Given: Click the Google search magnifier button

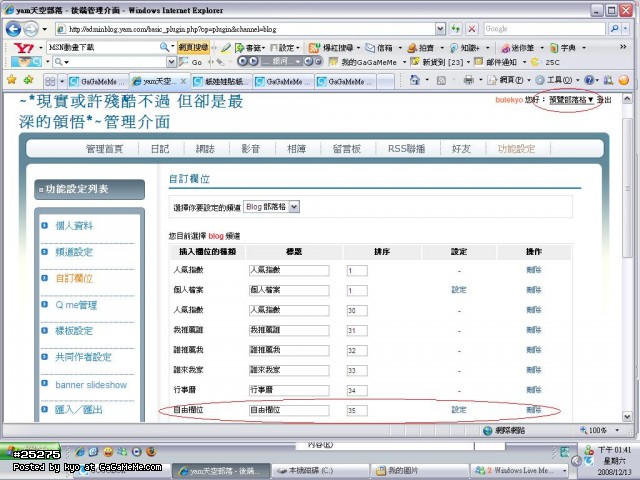Looking at the screenshot, I should 614,29.
